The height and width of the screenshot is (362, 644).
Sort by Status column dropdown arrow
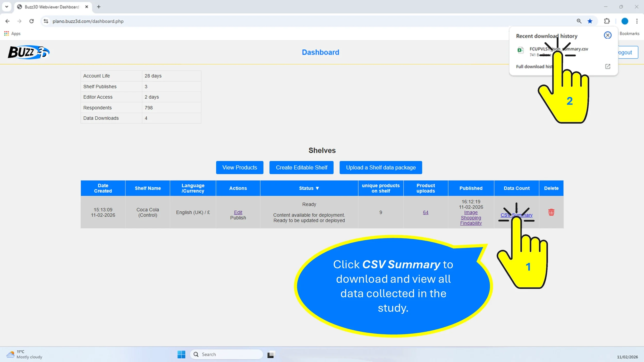[317, 188]
